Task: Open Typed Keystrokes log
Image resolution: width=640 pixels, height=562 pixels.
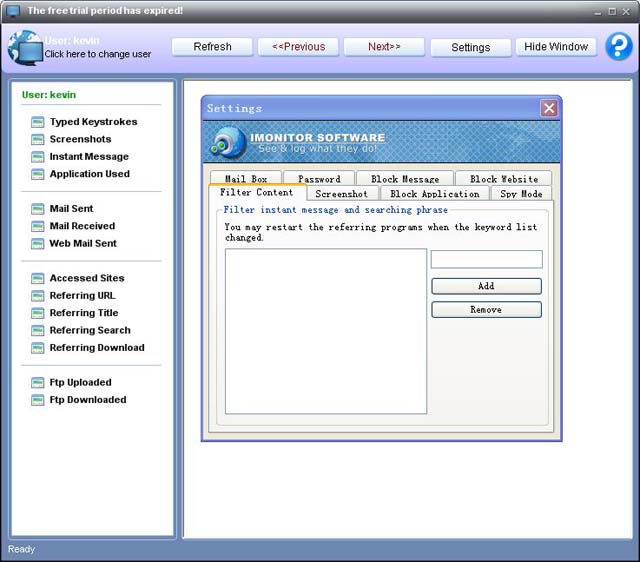Action: (x=93, y=122)
